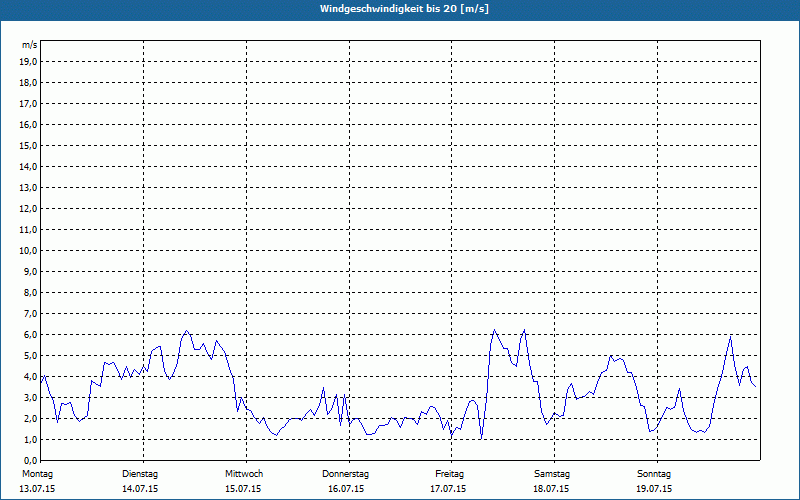Click the 3,0 axis label
The image size is (800, 500).
(31, 397)
